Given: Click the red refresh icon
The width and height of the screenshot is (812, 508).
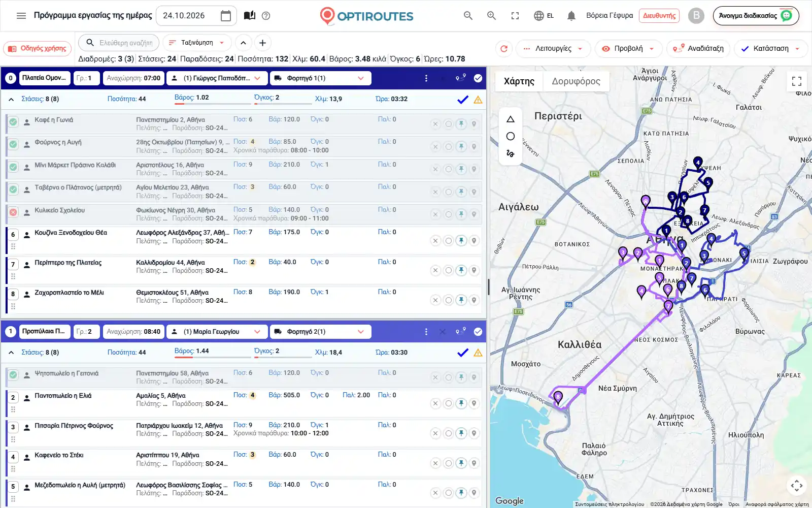Looking at the screenshot, I should 504,49.
